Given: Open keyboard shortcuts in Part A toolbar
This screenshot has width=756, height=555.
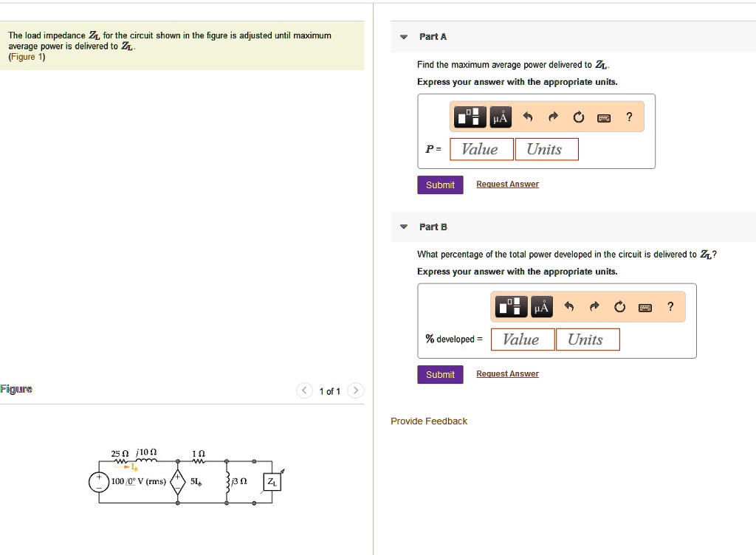Looking at the screenshot, I should (603, 117).
